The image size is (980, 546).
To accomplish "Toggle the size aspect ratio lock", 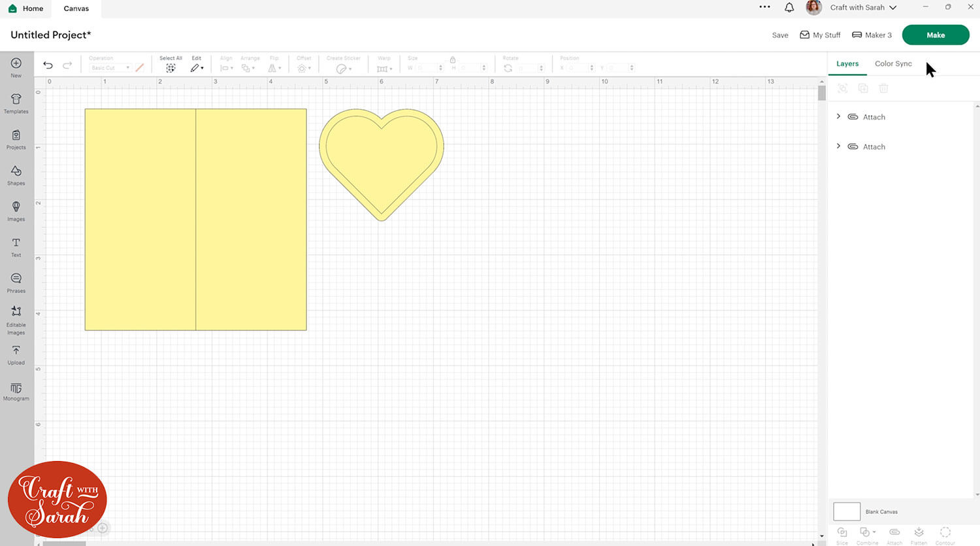I will pyautogui.click(x=453, y=60).
